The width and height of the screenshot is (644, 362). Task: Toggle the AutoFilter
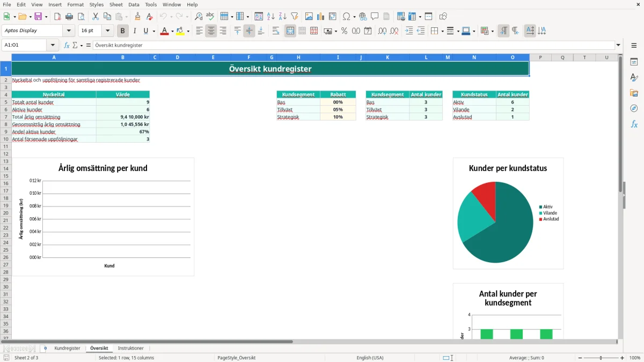[x=295, y=17]
